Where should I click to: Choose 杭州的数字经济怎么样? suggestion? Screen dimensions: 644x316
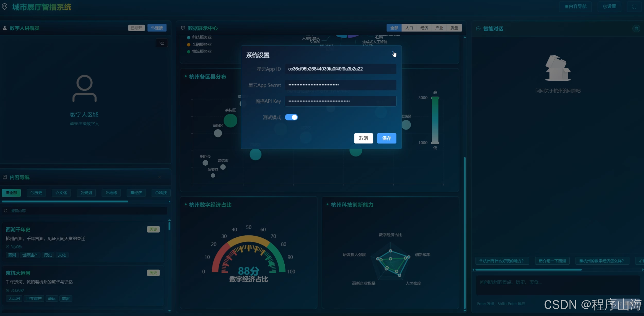[x=602, y=261]
